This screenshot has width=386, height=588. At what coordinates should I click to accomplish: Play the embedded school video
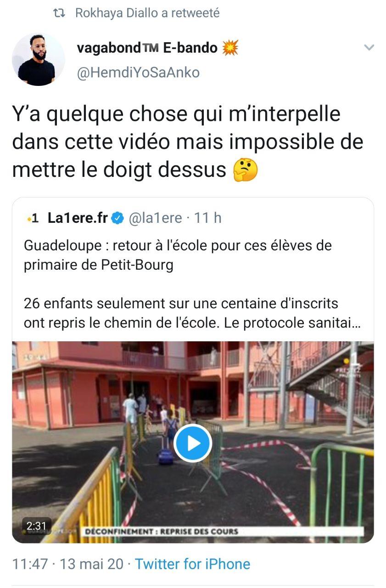click(193, 443)
